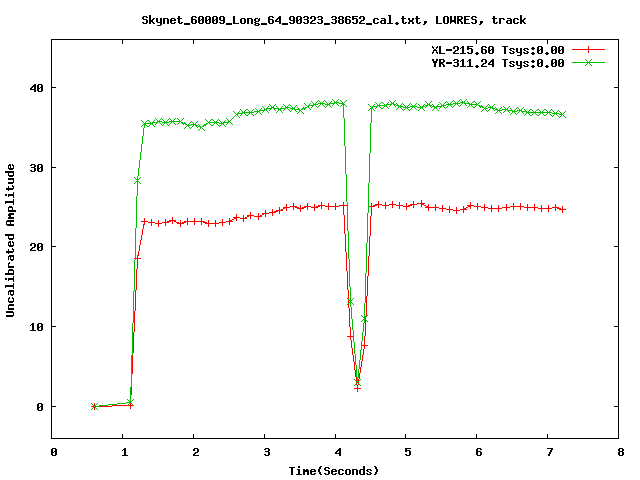The width and height of the screenshot is (640, 480).
Task: Click x-axis tick label 8
Action: pos(621,452)
